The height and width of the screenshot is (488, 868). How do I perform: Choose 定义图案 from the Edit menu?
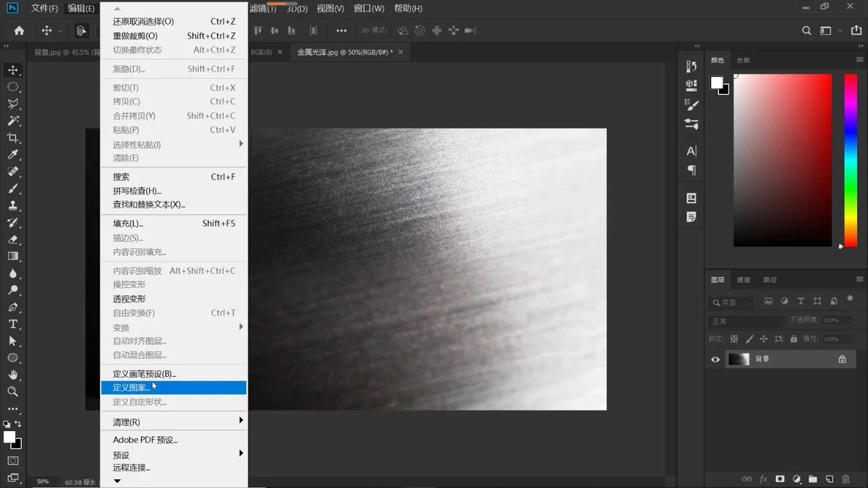tap(174, 388)
